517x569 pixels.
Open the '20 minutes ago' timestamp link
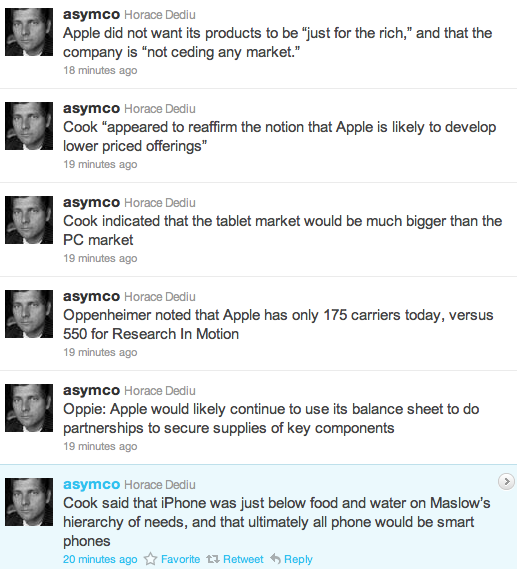[100, 559]
